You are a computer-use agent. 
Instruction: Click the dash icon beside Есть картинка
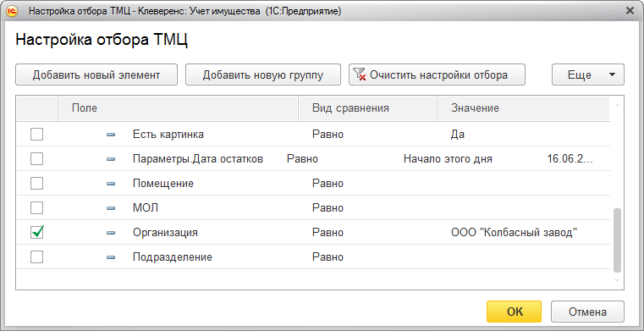111,135
